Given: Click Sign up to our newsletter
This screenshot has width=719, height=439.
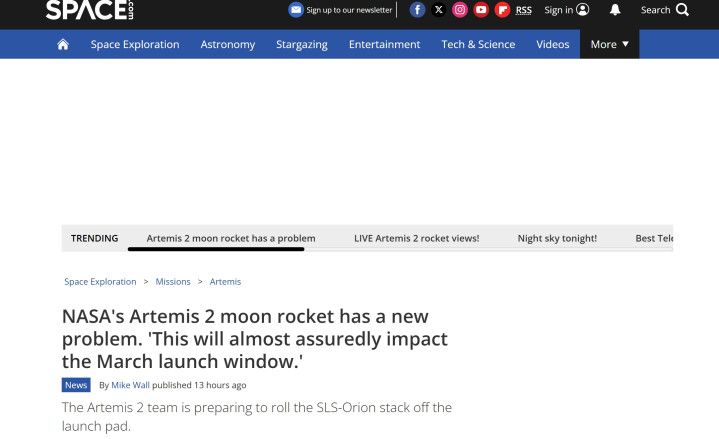Looking at the screenshot, I should click(x=349, y=10).
